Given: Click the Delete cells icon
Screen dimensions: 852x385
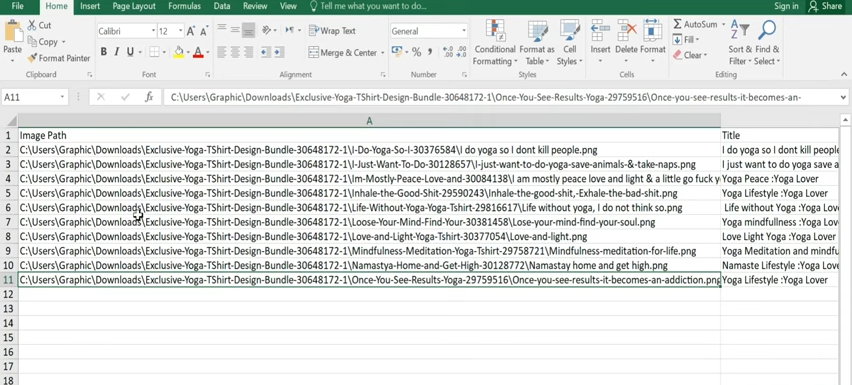Looking at the screenshot, I should click(x=627, y=30).
